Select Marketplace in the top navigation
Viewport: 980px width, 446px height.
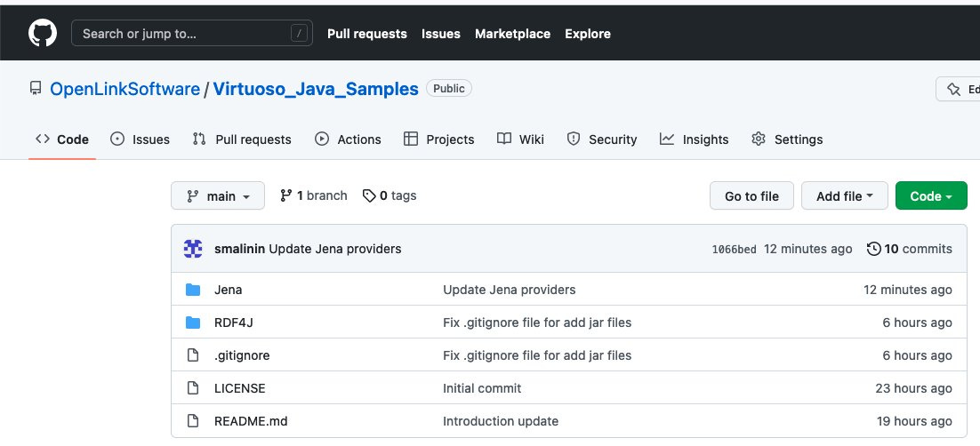pos(512,34)
